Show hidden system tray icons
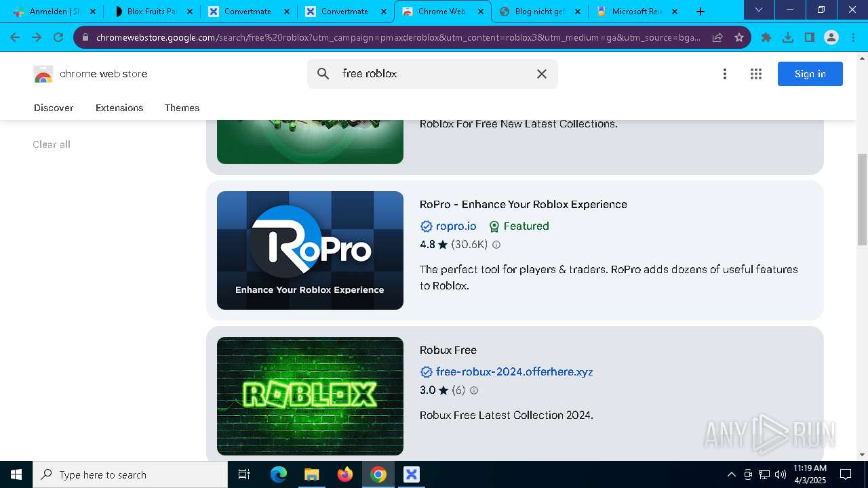This screenshot has width=868, height=488. tap(731, 474)
